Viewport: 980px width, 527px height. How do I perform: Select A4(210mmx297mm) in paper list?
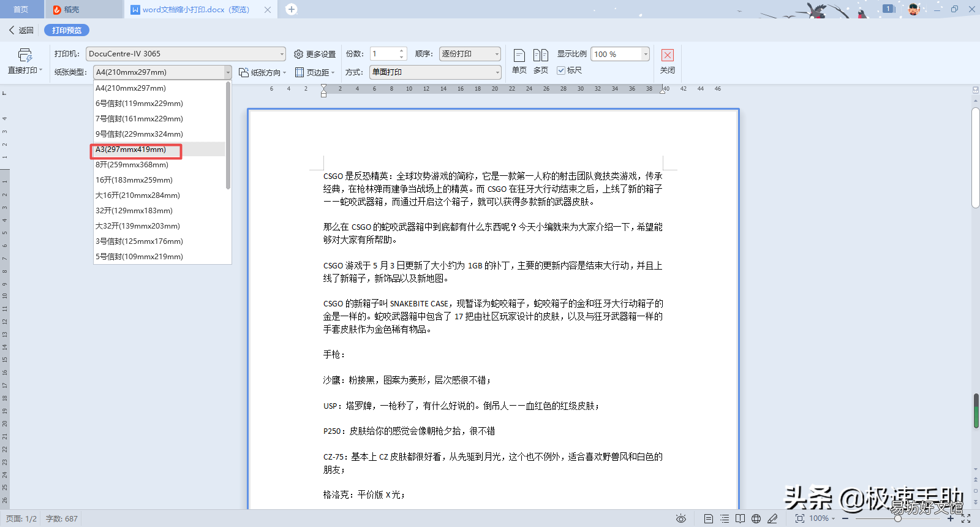coord(159,88)
